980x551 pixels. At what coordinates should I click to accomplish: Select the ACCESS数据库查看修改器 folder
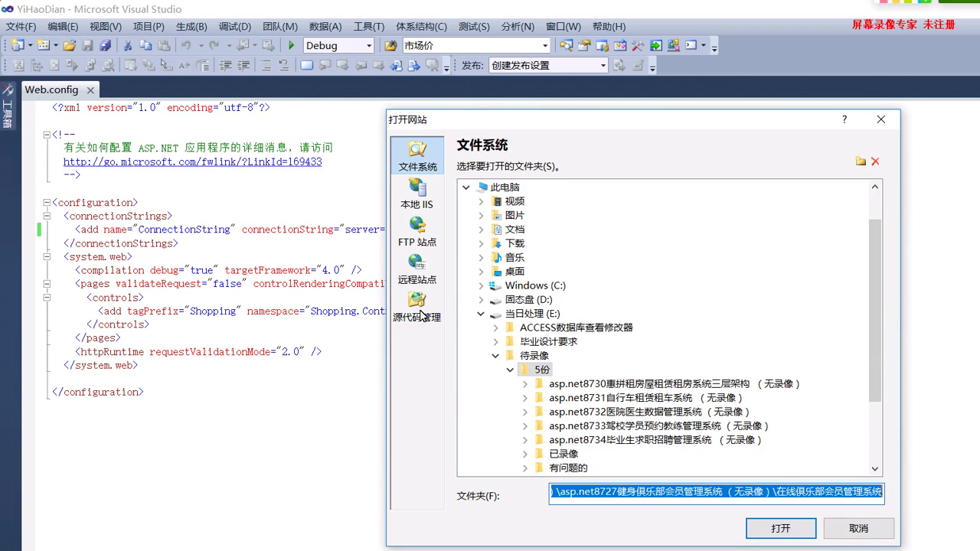577,328
